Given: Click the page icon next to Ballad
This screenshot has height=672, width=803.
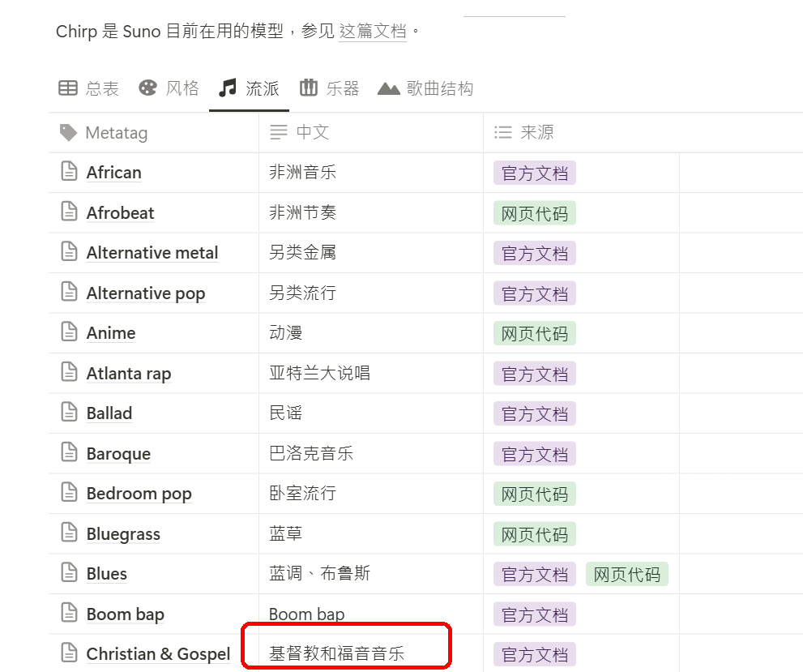Looking at the screenshot, I should point(69,412).
